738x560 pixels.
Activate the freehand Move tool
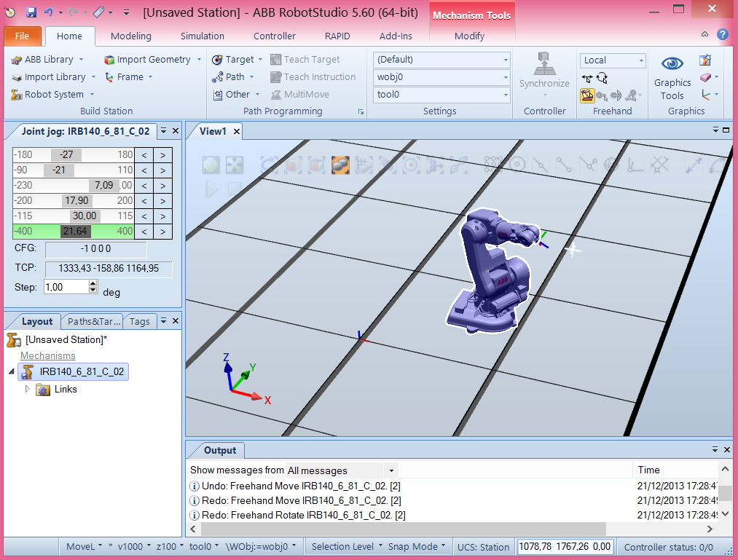(587, 78)
